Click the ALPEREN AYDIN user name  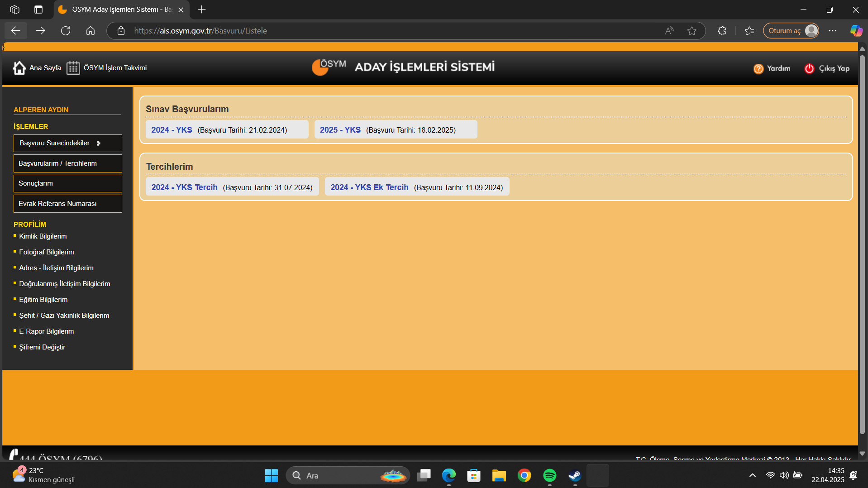point(41,110)
